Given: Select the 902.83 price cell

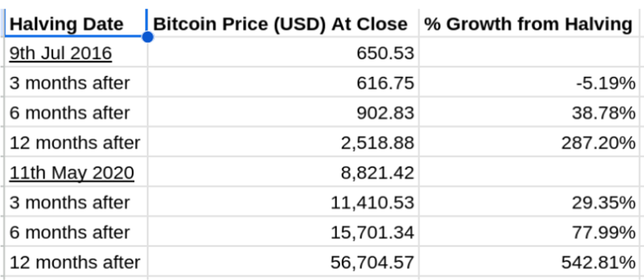Looking at the screenshot, I should (x=385, y=113).
